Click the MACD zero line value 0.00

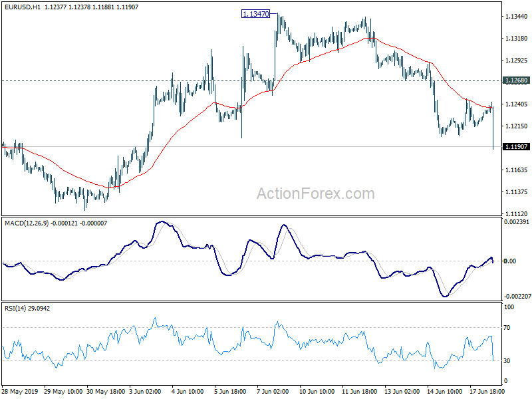point(510,261)
